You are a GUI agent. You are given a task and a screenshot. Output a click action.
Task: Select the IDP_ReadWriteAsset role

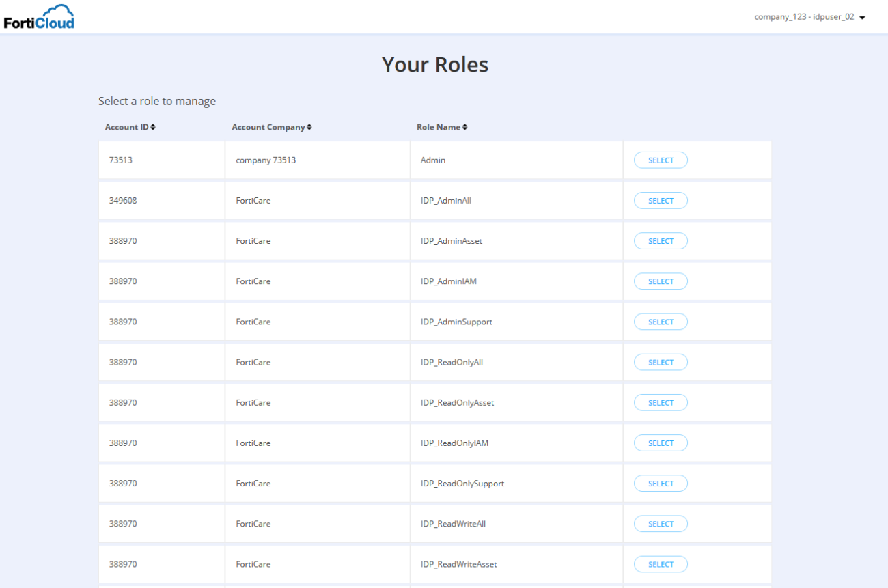point(661,563)
